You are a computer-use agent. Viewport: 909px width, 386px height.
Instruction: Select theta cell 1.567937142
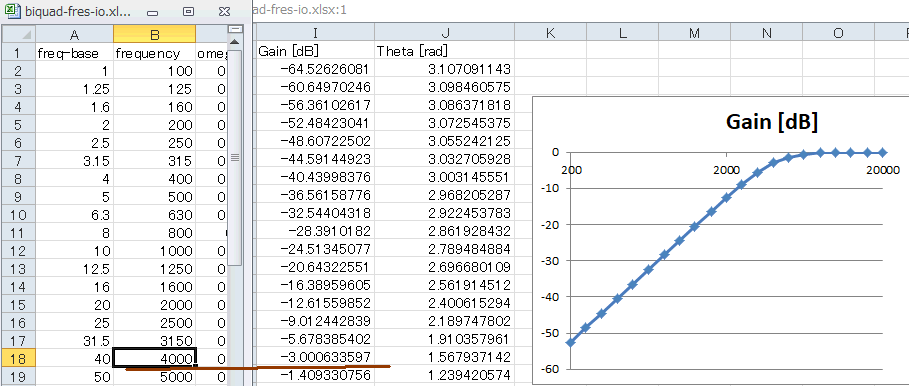pyautogui.click(x=444, y=356)
